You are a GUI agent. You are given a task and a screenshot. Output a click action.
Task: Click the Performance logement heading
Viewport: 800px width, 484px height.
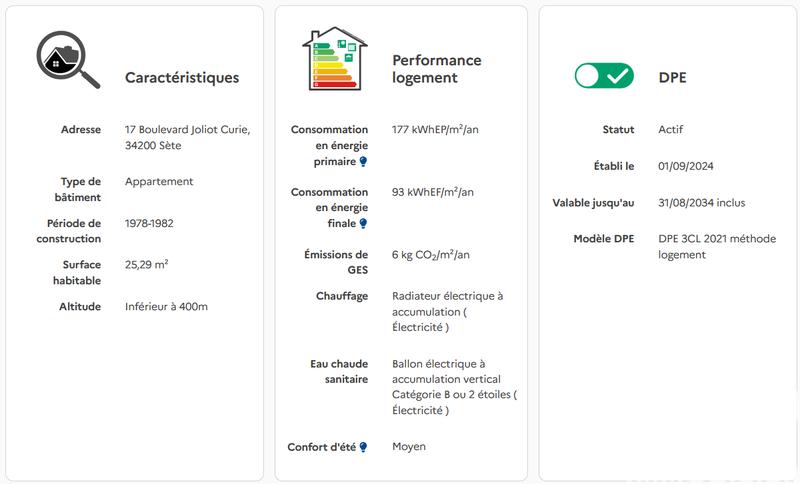point(437,69)
